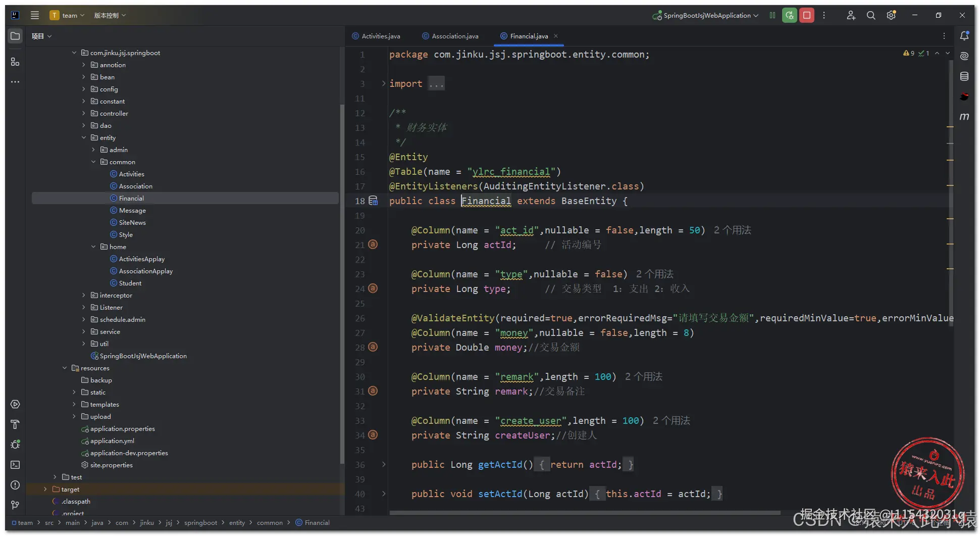Open the team project dropdown
The image size is (980, 536).
point(67,15)
